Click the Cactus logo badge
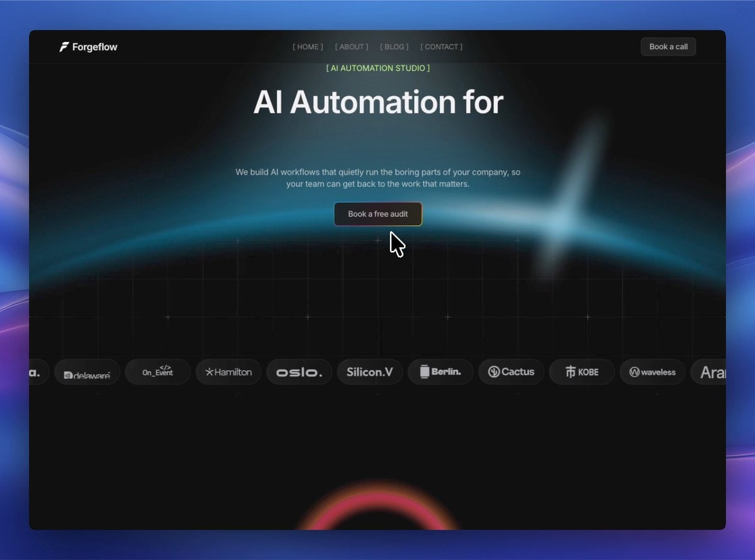755x560 pixels. pyautogui.click(x=511, y=372)
